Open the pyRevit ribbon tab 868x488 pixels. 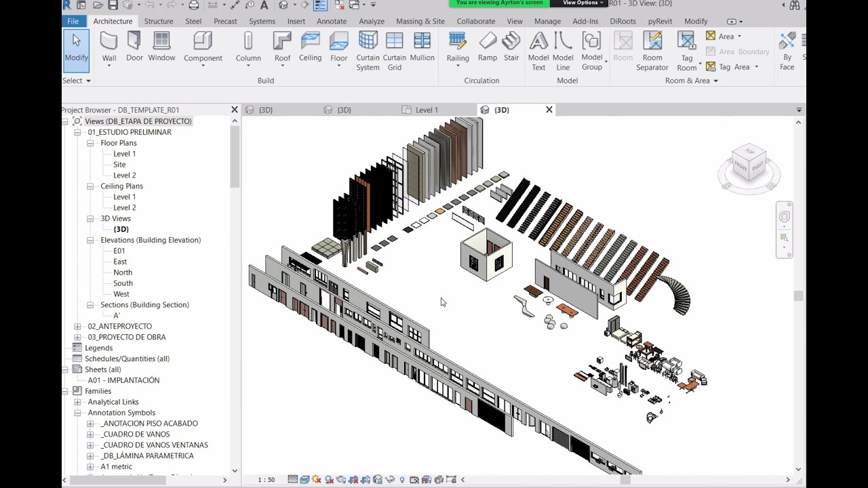(x=660, y=21)
